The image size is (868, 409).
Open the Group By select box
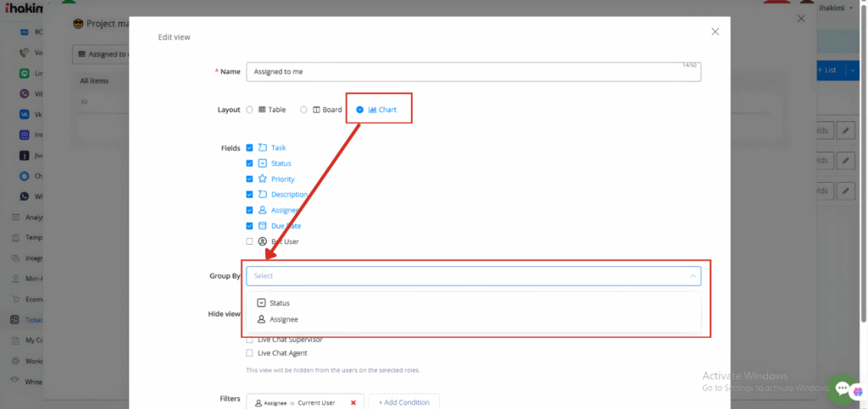click(466, 276)
